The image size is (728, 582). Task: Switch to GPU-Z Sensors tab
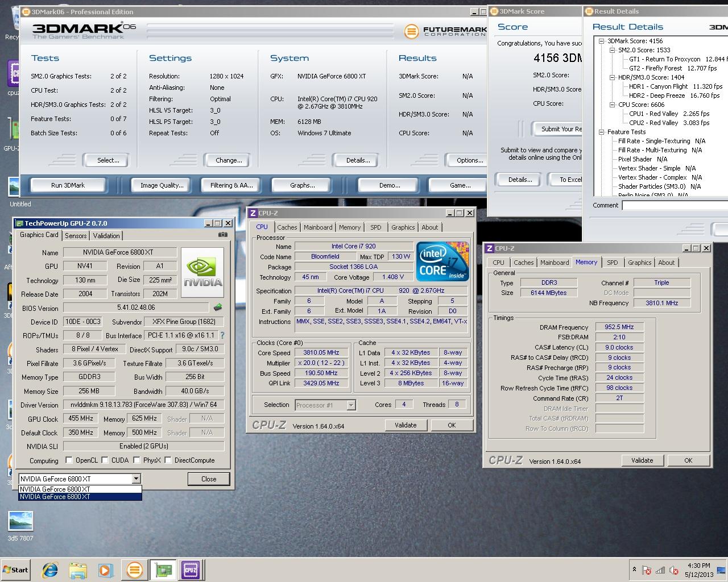76,236
